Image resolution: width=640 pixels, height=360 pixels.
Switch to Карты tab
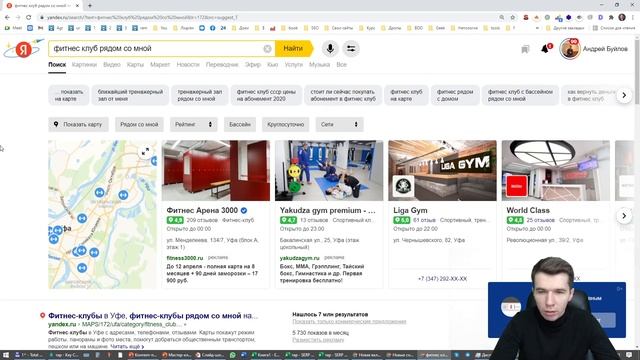click(135, 65)
